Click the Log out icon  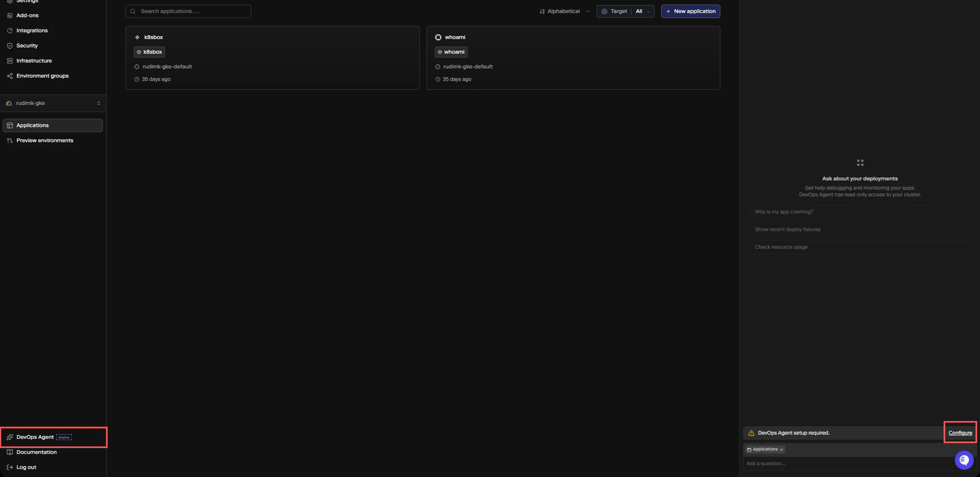(10, 467)
